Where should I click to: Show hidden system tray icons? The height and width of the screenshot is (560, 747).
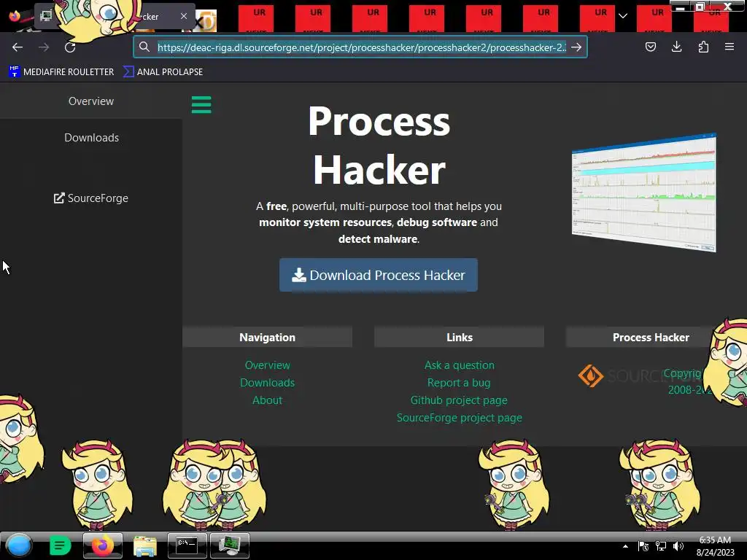[625, 546]
